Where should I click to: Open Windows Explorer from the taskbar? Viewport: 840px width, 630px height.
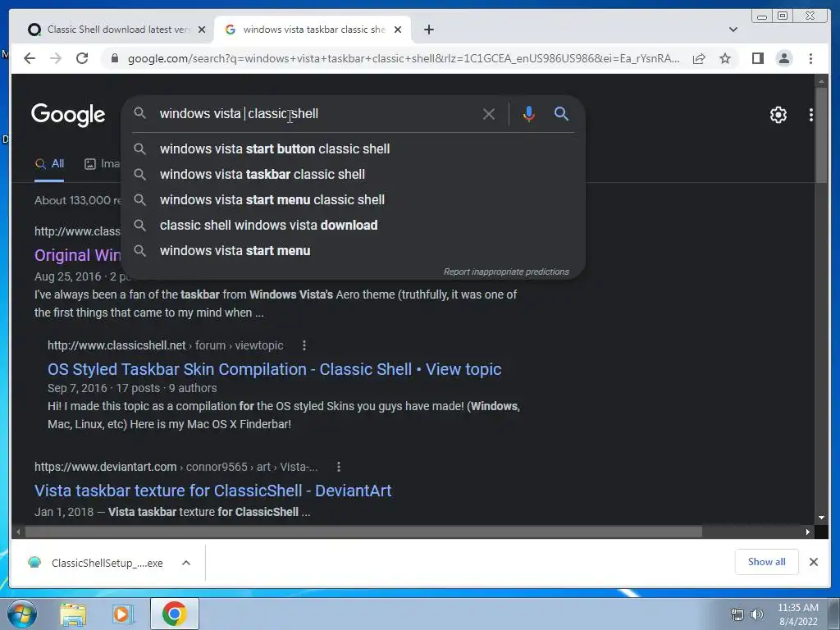(x=73, y=614)
